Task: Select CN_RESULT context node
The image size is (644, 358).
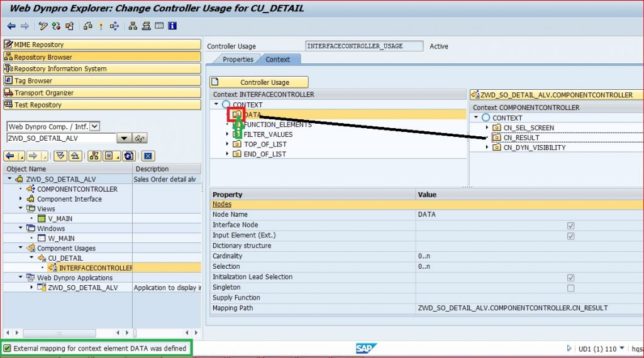Action: pyautogui.click(x=521, y=138)
